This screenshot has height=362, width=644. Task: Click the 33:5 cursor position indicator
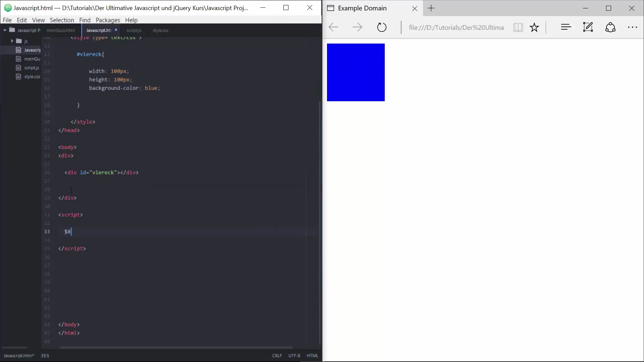click(x=45, y=356)
